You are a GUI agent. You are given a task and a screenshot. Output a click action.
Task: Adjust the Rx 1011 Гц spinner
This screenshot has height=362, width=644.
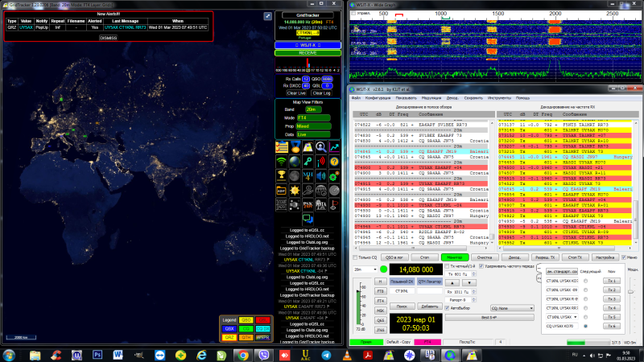coord(473,292)
